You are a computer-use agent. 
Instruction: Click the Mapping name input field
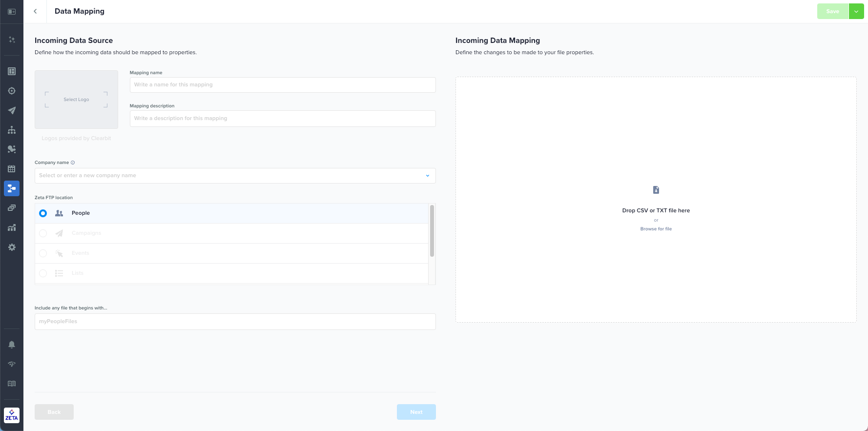[x=282, y=85]
